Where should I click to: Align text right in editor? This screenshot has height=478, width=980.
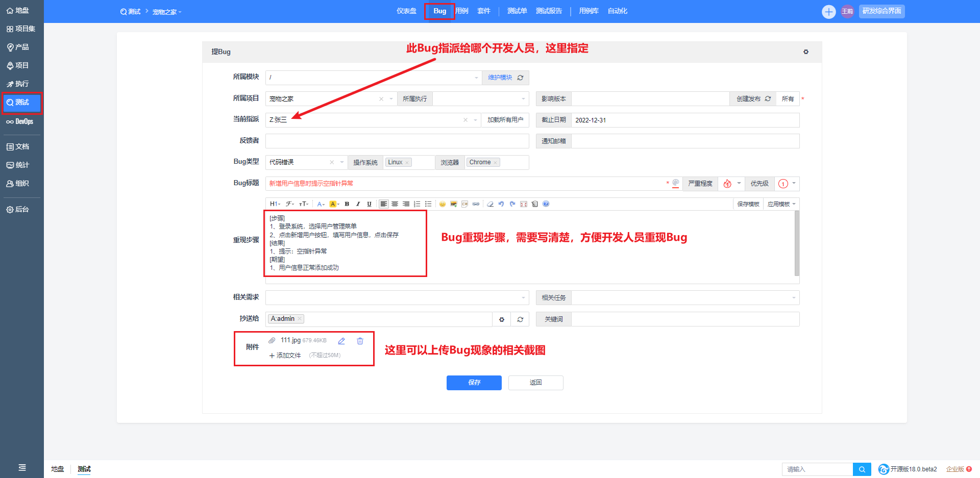406,204
